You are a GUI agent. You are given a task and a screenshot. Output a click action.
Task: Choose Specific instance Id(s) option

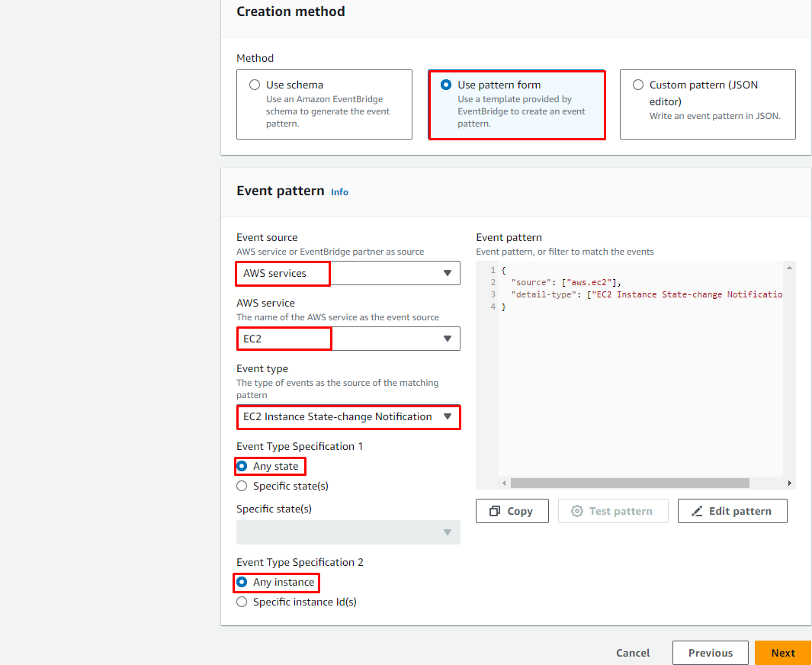coord(242,602)
